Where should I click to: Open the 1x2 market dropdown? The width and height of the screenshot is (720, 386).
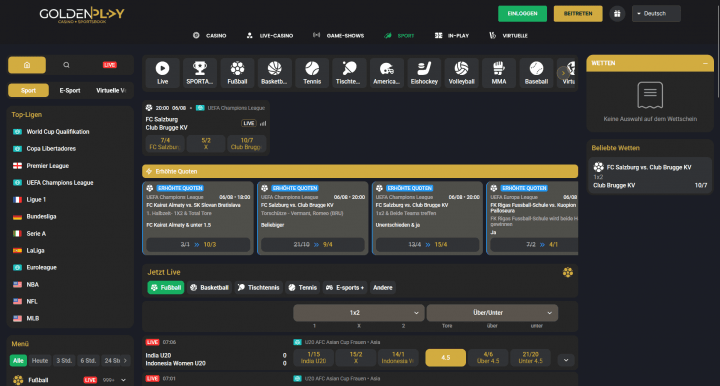[358, 313]
